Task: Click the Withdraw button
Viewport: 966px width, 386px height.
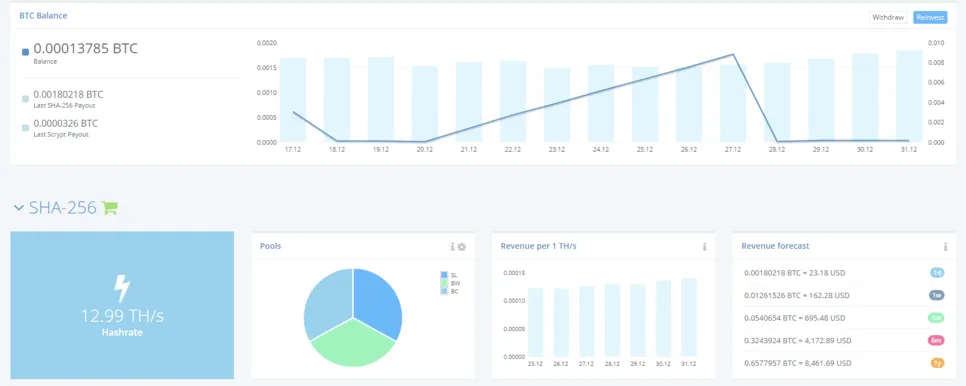Action: coord(888,18)
